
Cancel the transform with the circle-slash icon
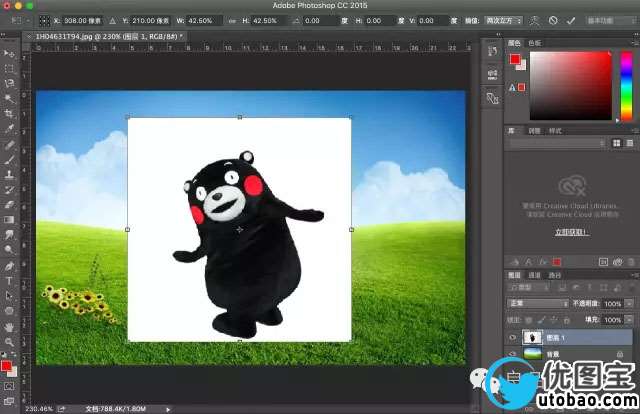click(x=553, y=20)
